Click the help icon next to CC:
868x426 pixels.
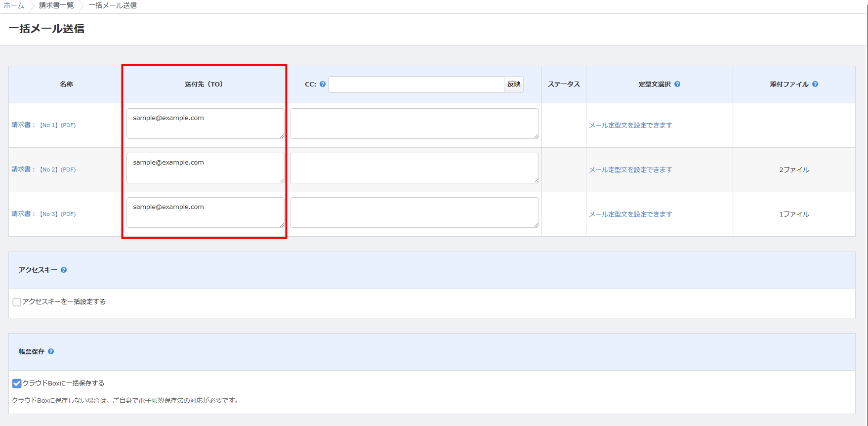point(323,85)
